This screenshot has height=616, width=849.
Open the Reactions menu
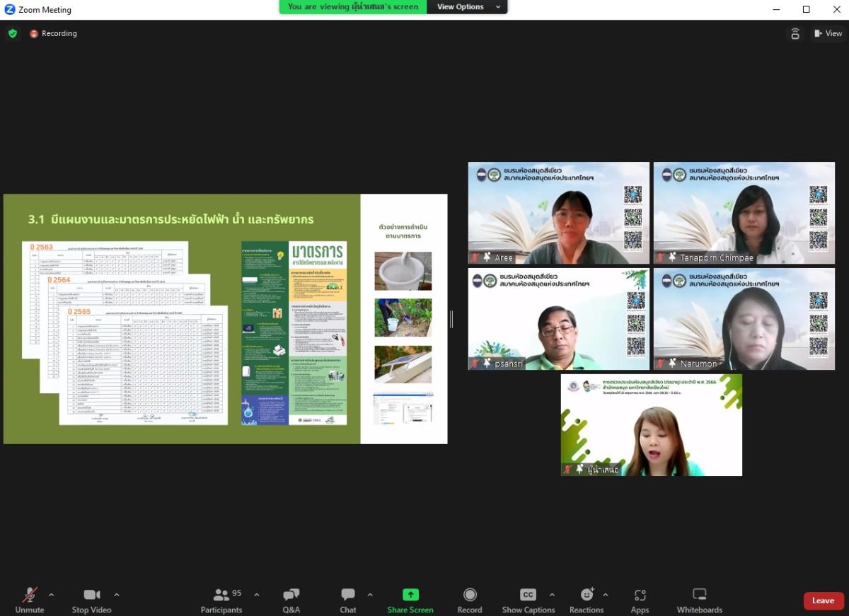click(586, 600)
